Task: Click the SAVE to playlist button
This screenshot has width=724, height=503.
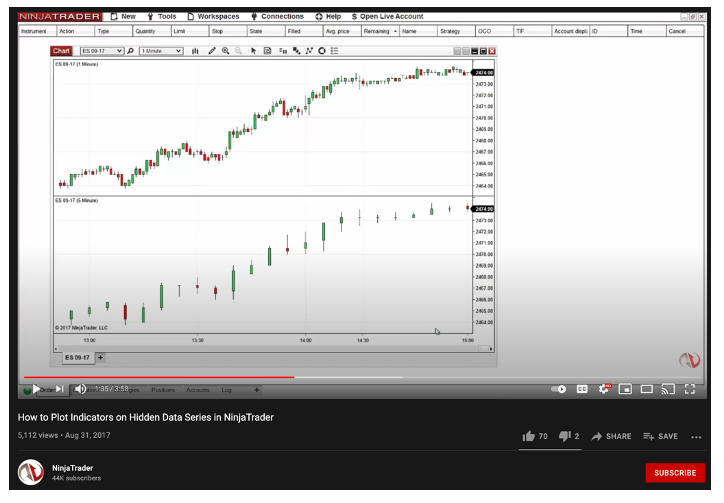Action: click(x=661, y=436)
